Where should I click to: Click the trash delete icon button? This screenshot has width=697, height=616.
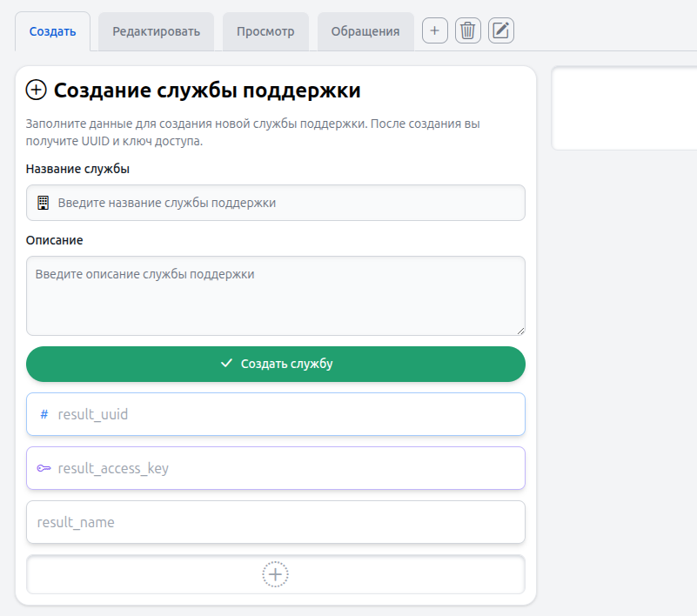pos(467,30)
